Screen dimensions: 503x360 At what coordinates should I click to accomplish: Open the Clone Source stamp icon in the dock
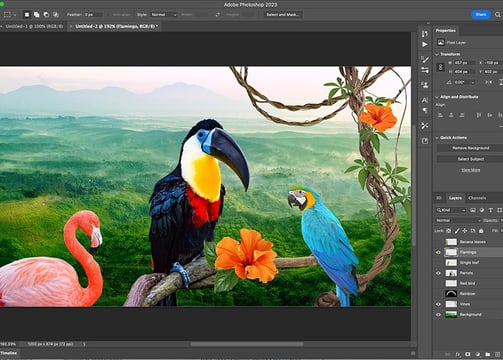click(x=425, y=85)
